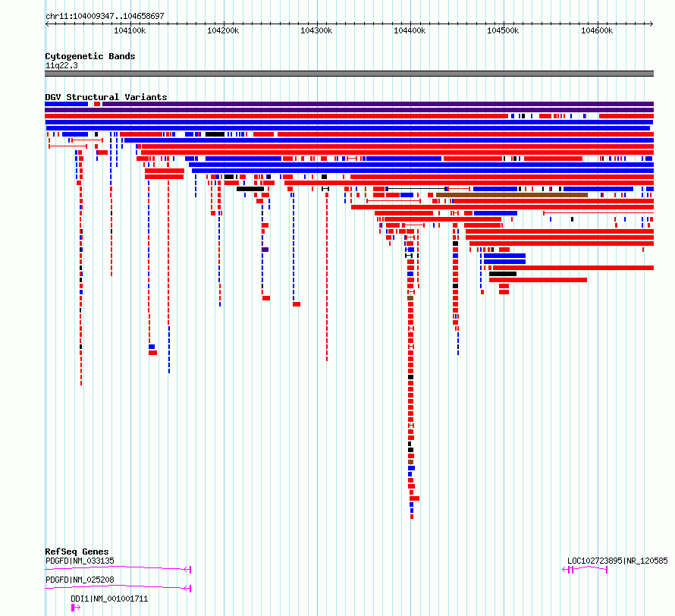675x616 pixels.
Task: Click the 11q22.3 band label
Action: click(x=61, y=65)
